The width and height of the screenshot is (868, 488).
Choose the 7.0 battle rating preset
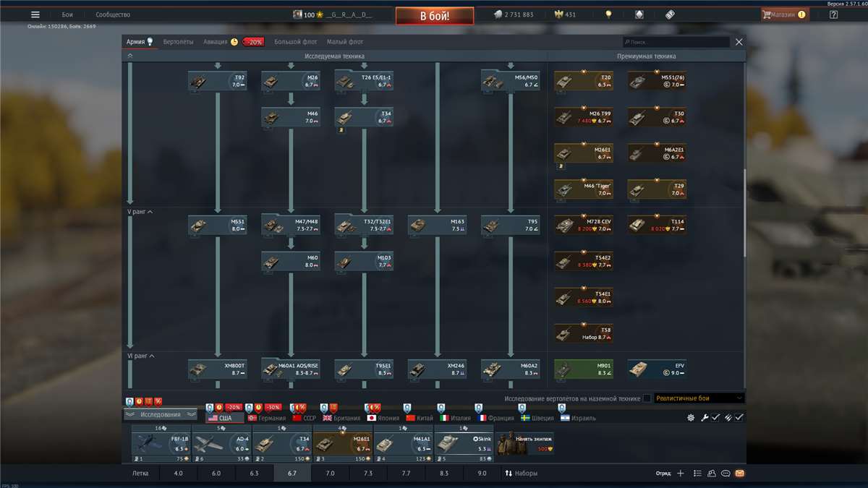click(330, 474)
